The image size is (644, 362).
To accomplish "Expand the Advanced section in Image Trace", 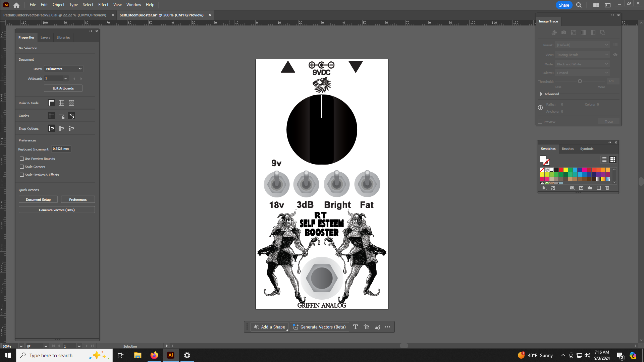I will click(541, 94).
